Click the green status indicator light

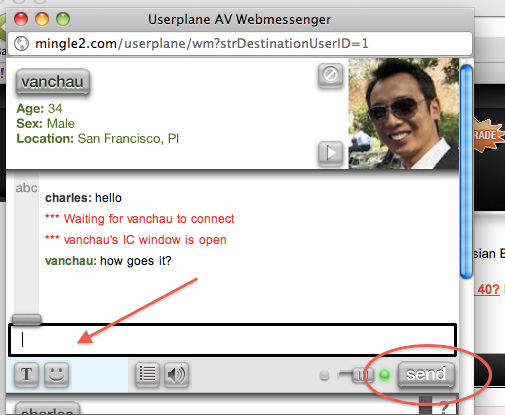[385, 375]
